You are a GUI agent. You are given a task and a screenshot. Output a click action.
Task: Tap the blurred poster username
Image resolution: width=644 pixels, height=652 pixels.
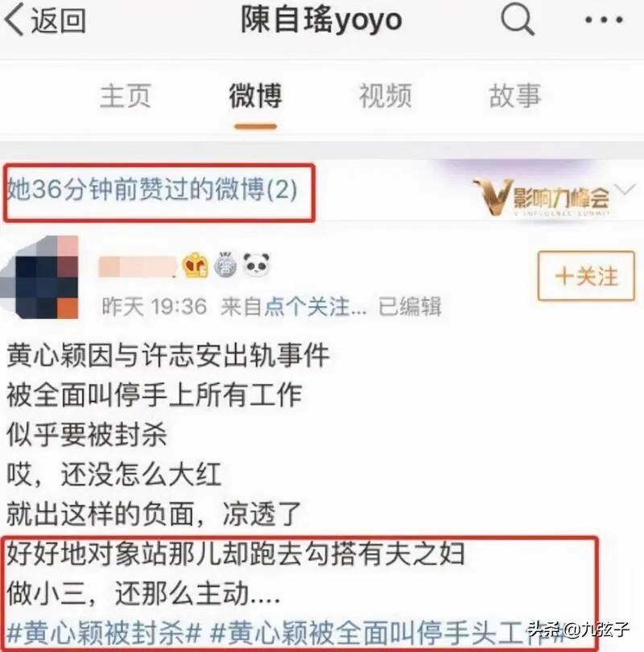coord(138,266)
